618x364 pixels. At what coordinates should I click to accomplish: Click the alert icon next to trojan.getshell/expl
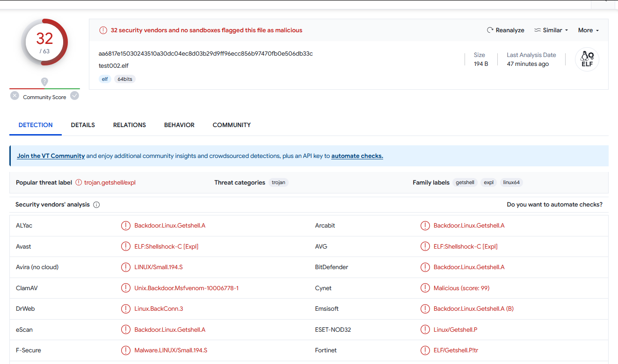pos(79,183)
